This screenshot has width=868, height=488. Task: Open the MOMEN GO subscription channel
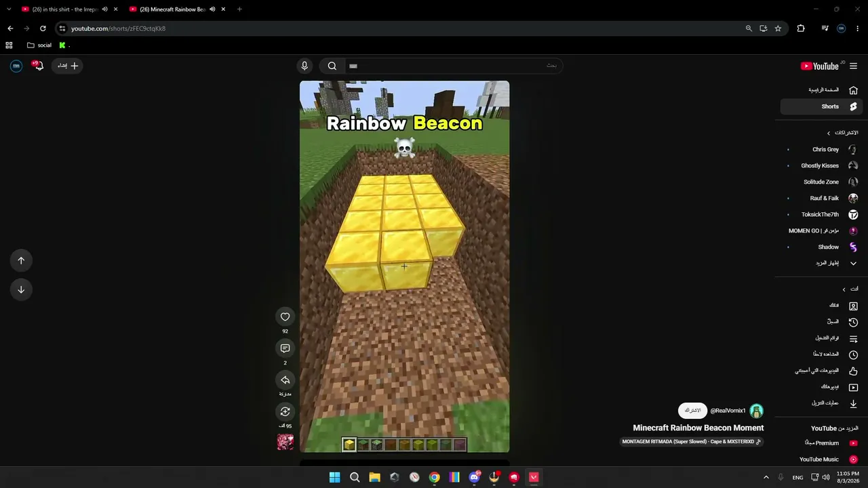821,230
